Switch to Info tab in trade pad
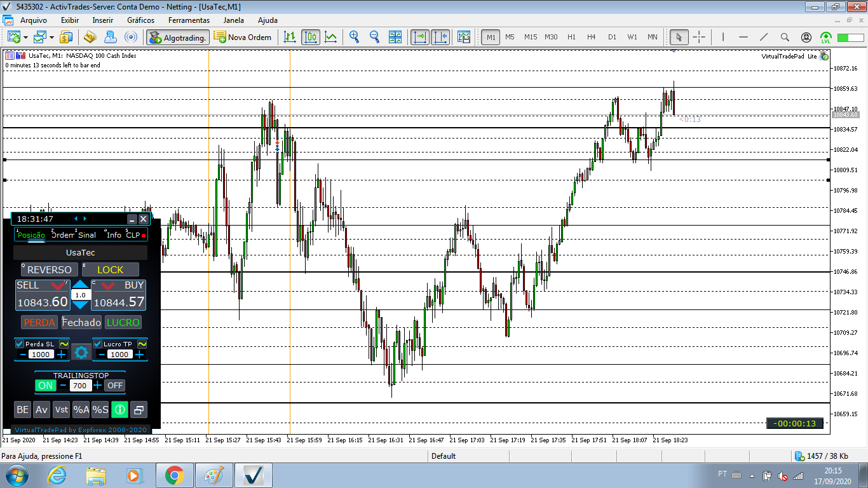 pos(114,235)
